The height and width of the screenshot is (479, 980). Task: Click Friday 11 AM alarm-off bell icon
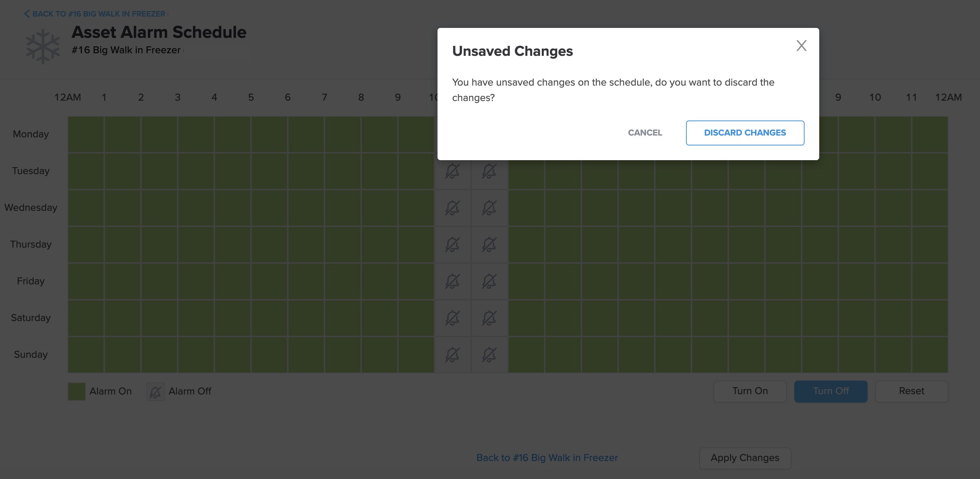click(x=489, y=281)
